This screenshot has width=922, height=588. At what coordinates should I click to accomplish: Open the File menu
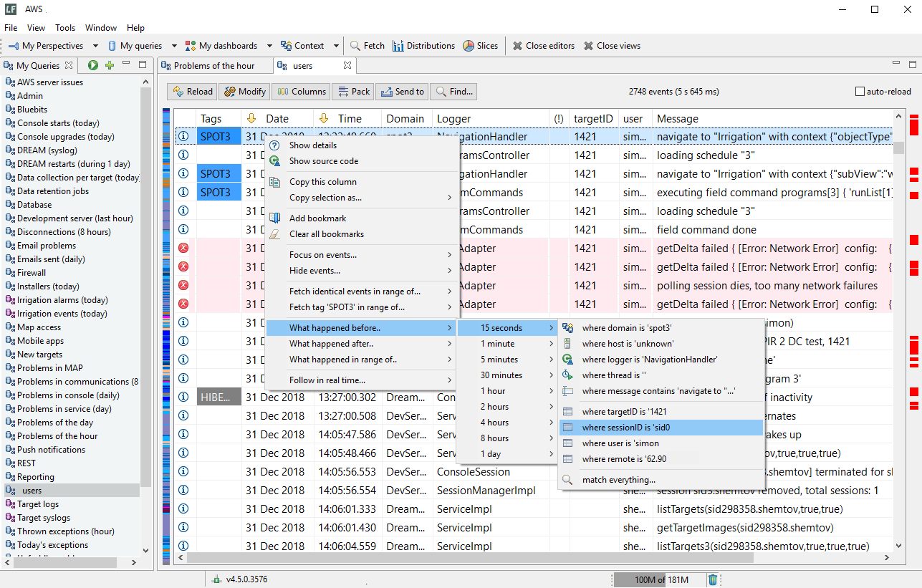[x=11, y=28]
